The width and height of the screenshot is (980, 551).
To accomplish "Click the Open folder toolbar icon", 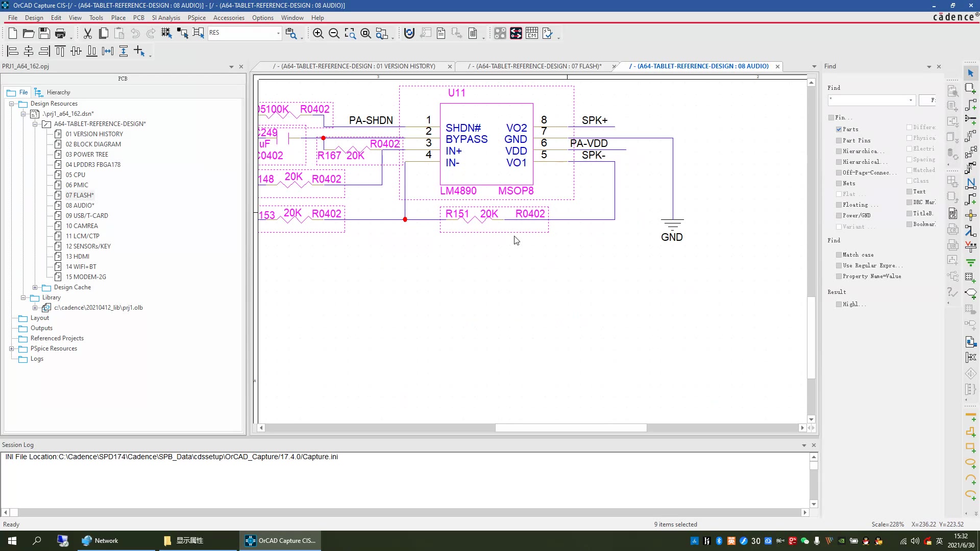I will coord(29,34).
